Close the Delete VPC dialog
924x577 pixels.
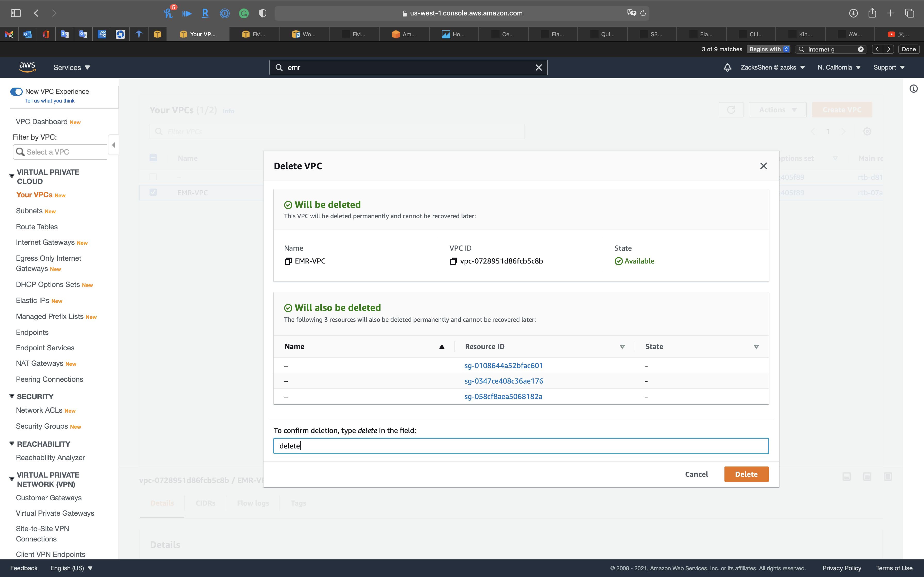click(x=763, y=166)
